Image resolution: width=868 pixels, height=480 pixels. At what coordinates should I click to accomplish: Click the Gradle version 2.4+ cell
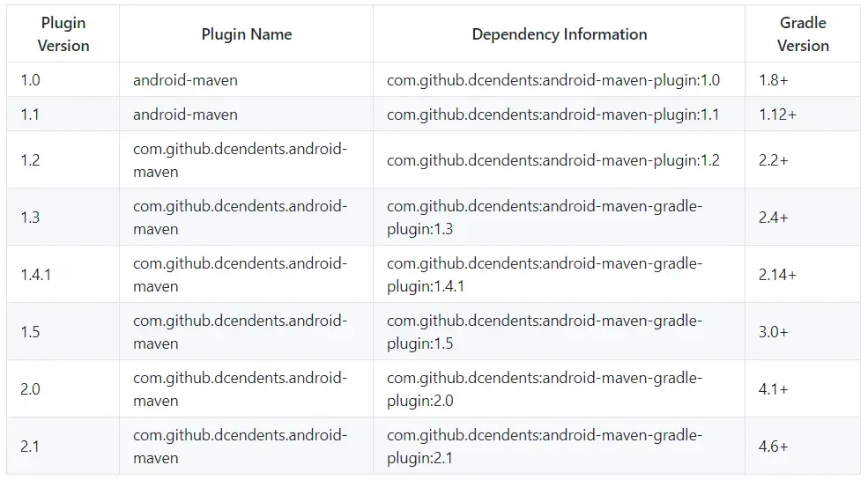[773, 218]
